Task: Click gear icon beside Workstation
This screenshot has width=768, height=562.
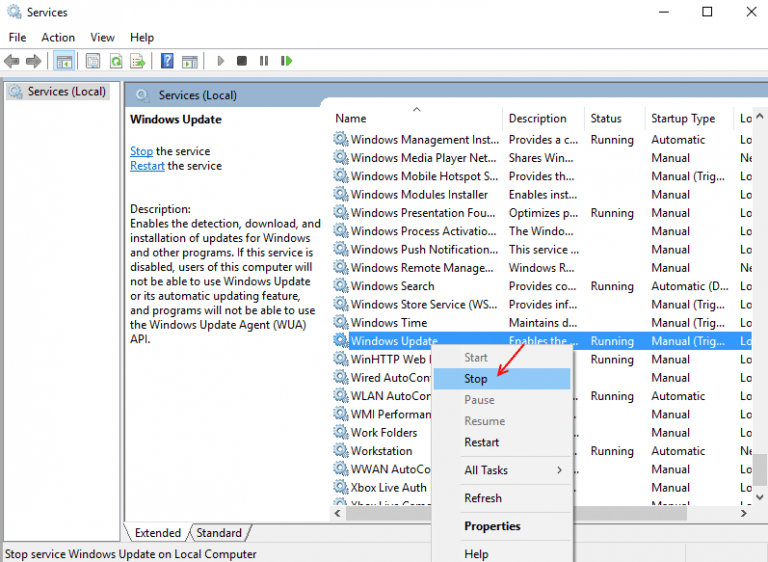Action: 341,450
